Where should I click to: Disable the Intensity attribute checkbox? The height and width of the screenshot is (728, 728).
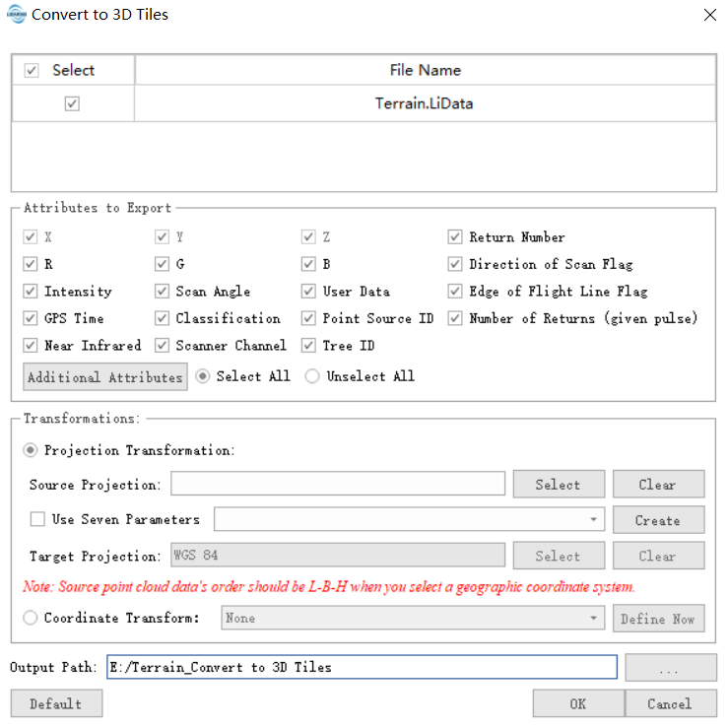tap(31, 292)
